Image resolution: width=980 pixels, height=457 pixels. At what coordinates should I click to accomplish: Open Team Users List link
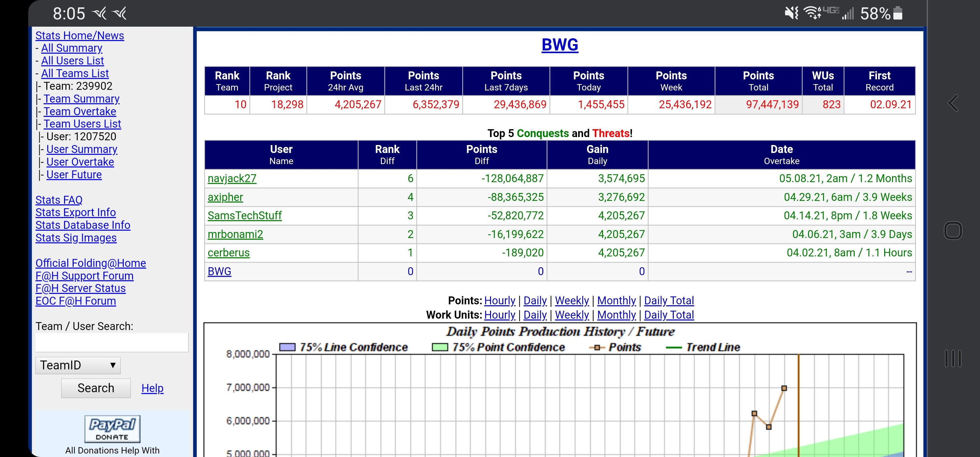point(82,124)
